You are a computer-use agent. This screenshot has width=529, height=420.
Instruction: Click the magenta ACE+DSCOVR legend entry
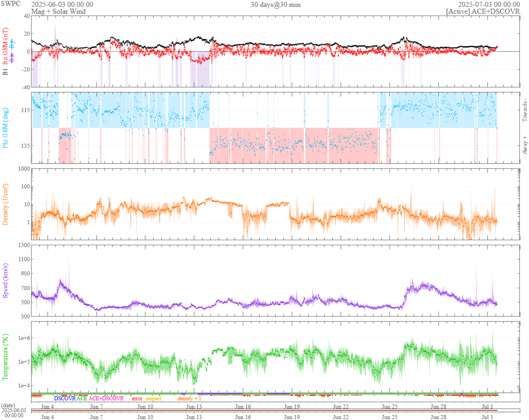tap(106, 398)
